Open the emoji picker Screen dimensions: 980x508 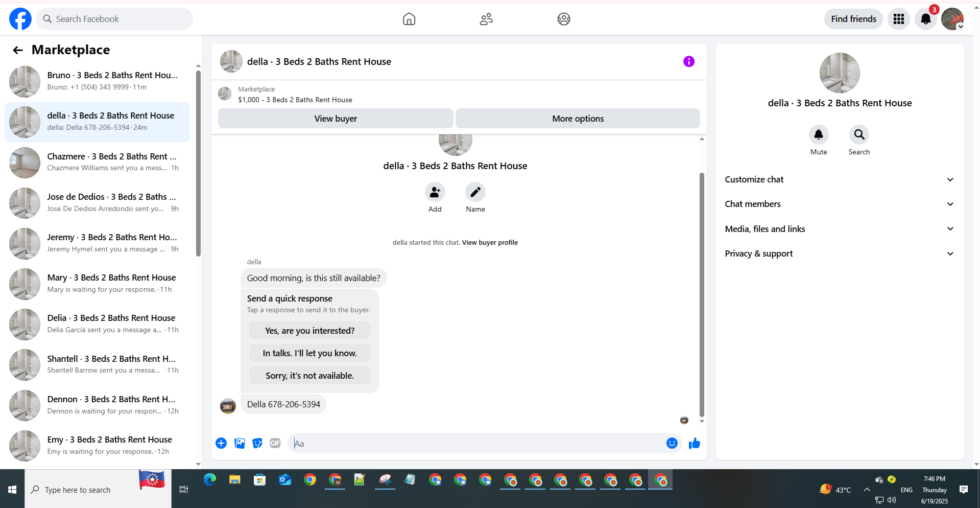tap(672, 443)
